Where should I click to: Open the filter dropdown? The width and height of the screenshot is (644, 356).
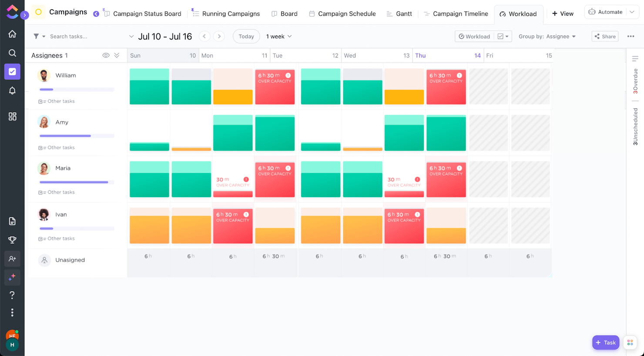[39, 36]
